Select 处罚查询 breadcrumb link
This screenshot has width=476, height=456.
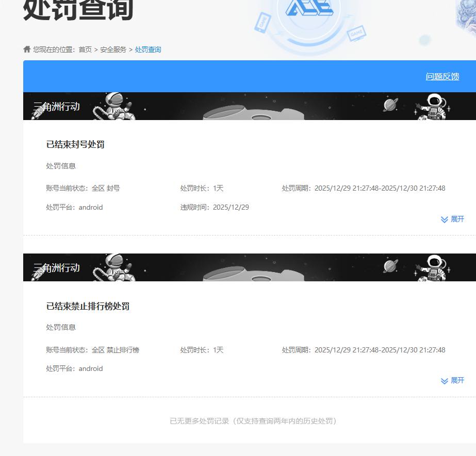coord(148,49)
